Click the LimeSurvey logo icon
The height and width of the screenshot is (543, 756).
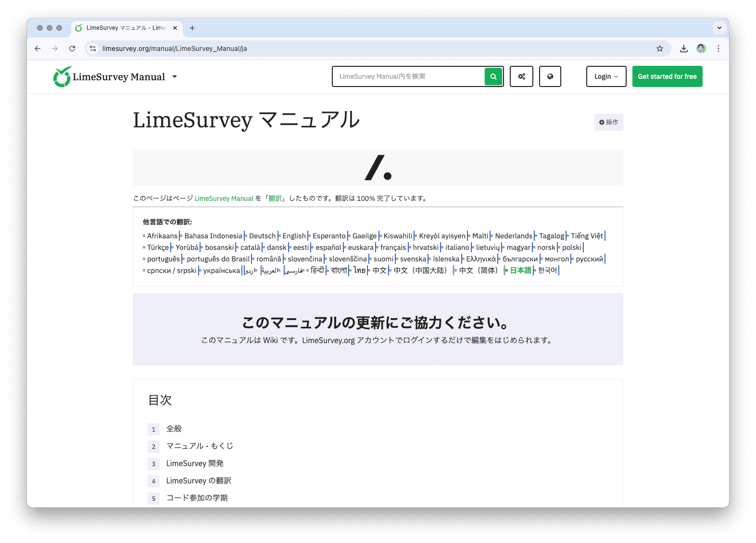coord(63,77)
